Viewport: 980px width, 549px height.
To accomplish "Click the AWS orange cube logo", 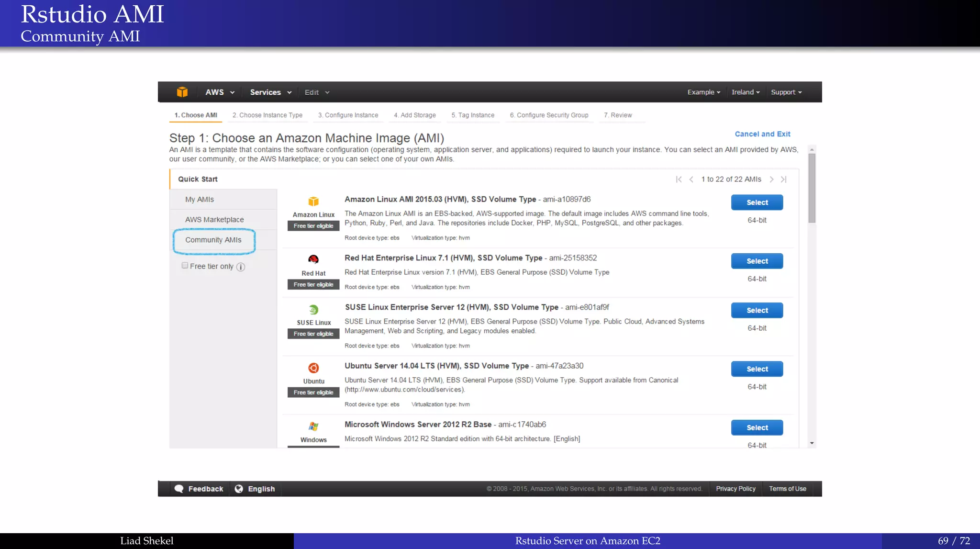I will [x=182, y=92].
